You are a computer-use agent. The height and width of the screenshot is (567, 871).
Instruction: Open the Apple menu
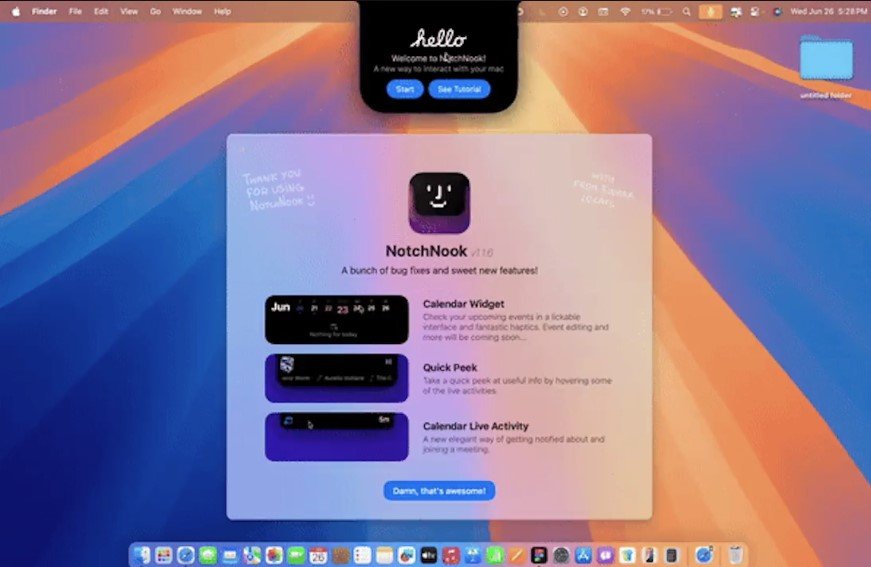pyautogui.click(x=16, y=11)
